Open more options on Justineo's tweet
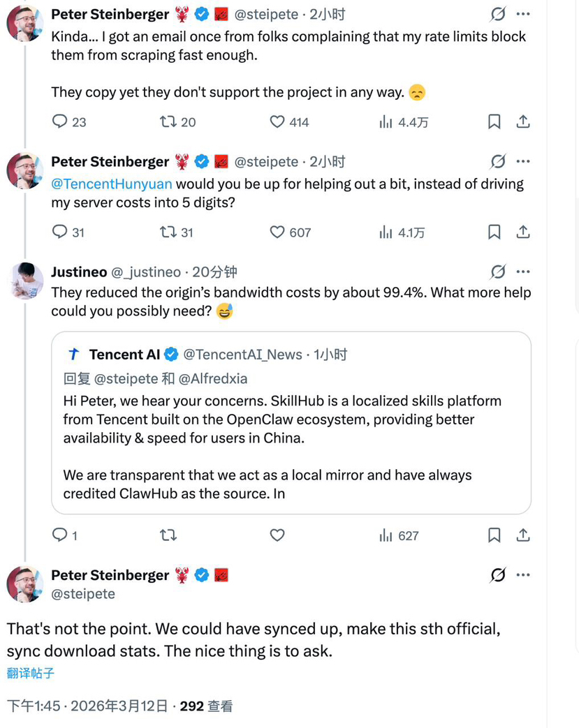Image resolution: width=579 pixels, height=728 pixels. tap(523, 272)
